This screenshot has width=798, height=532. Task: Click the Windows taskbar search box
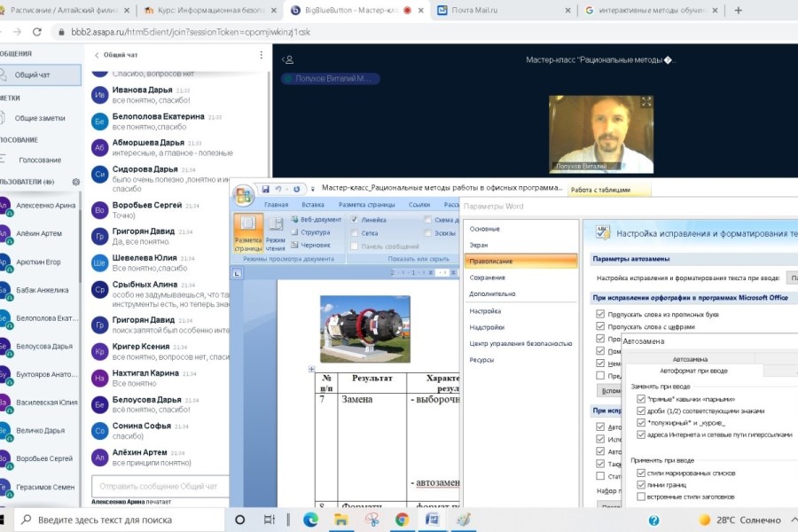(120, 520)
